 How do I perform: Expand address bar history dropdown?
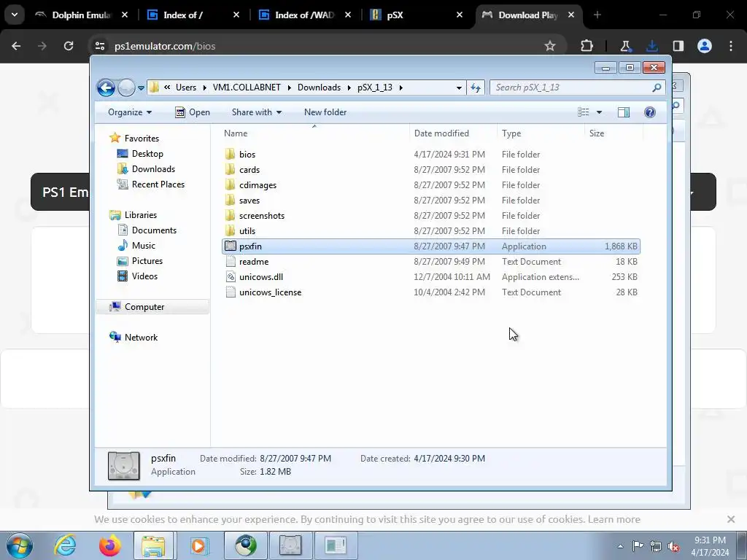459,87
